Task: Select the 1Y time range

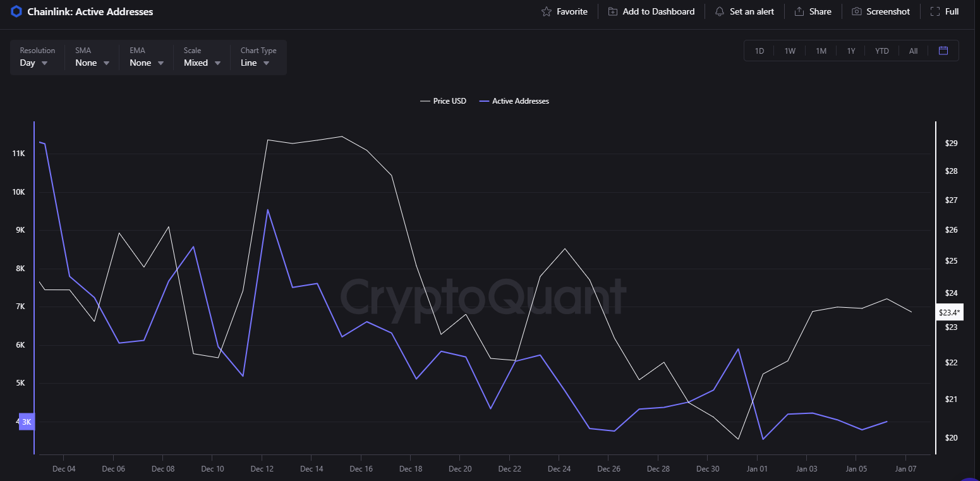Action: (x=851, y=51)
